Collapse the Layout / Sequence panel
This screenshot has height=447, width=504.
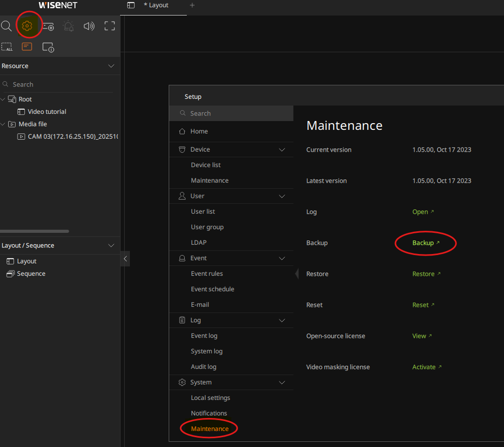coord(111,246)
